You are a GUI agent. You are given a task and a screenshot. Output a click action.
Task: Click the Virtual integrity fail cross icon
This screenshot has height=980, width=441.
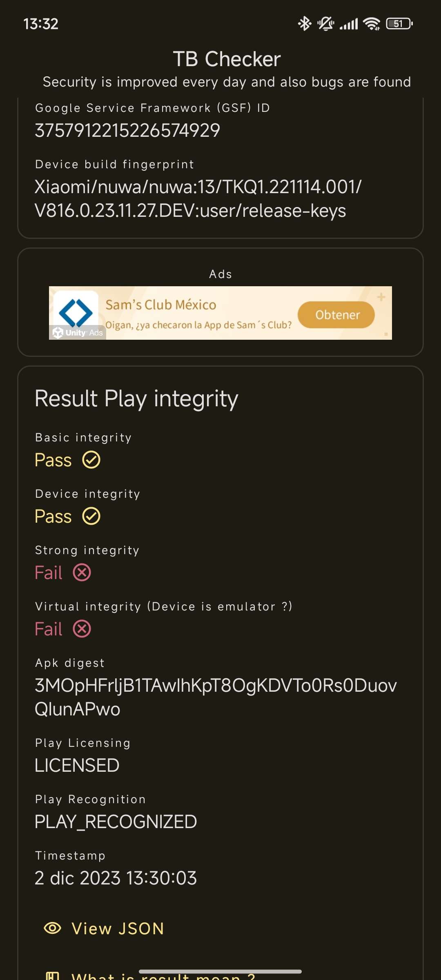coord(82,629)
